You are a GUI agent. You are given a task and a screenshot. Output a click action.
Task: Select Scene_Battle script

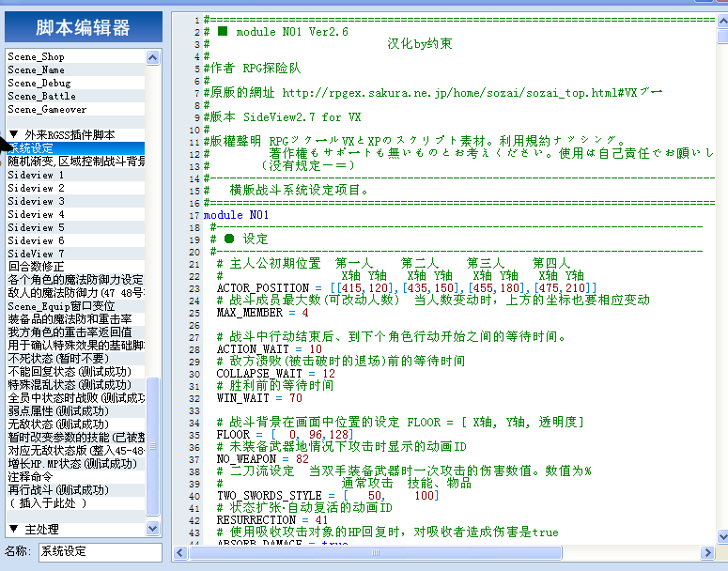click(x=76, y=96)
